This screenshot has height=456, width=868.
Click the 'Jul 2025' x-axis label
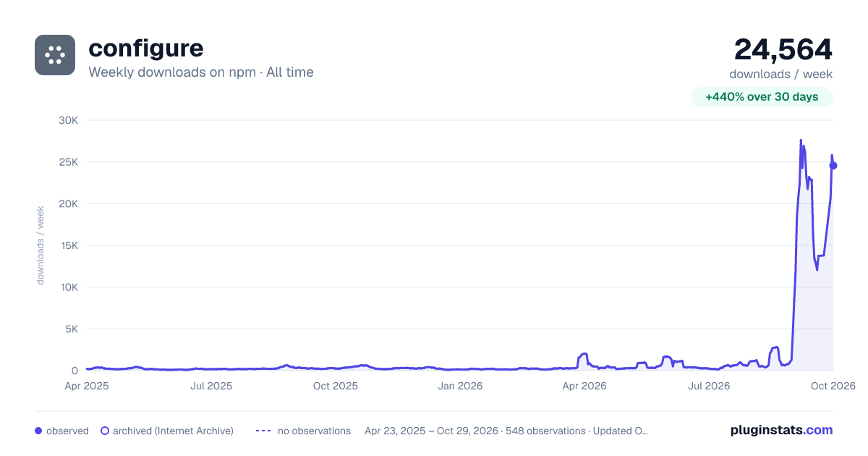[x=211, y=386]
